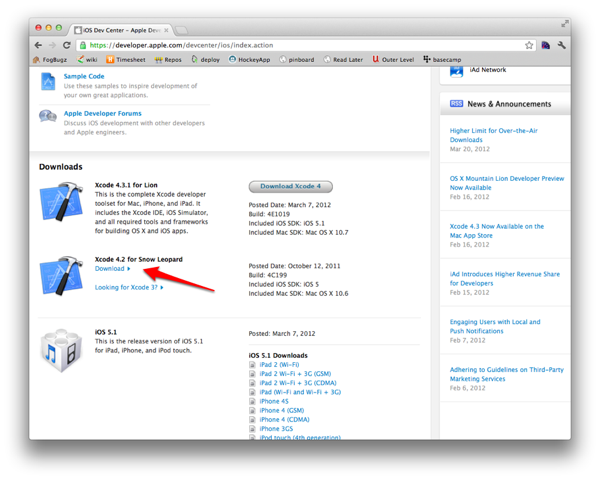The image size is (600, 480).
Task: Click the address bar URL field
Action: coord(306,45)
